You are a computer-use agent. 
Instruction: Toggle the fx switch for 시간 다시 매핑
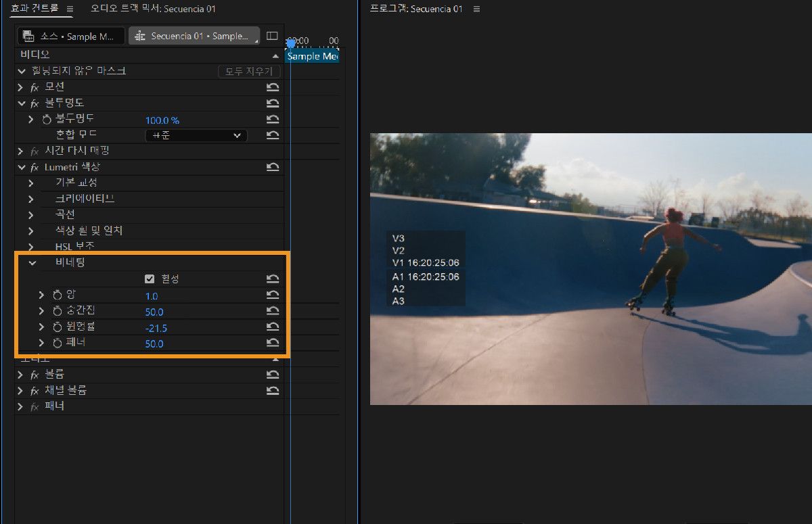click(35, 151)
